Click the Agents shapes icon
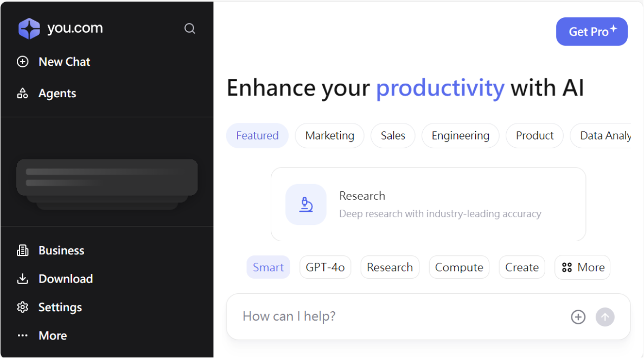This screenshot has width=644, height=358. [22, 93]
